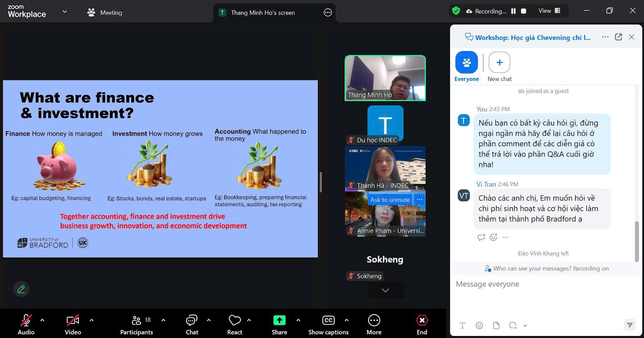Open the More options menu

pos(374,321)
